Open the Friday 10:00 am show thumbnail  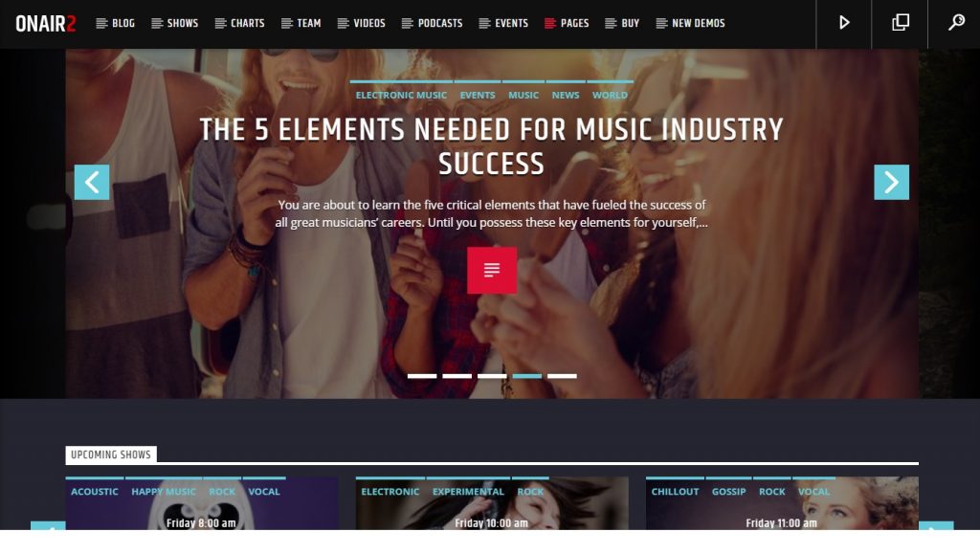(x=492, y=503)
